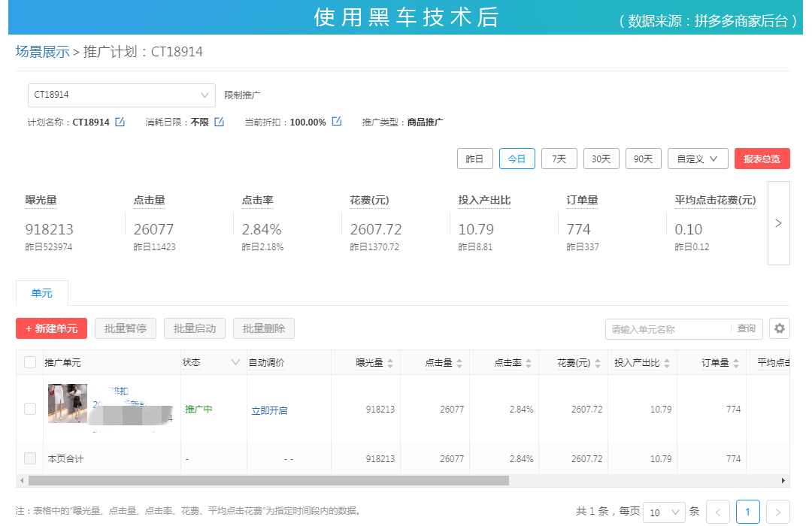Screen dimensions: 812x526
Task: Click 平均点击花费(元) summary metric 0.10
Action: tap(688, 229)
